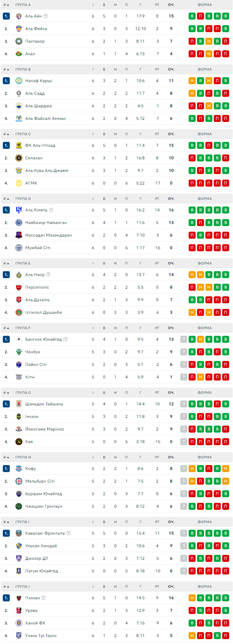This screenshot has width=233, height=644.
Task: Click the last green win badge of Пхохан
Action: [x=226, y=598]
